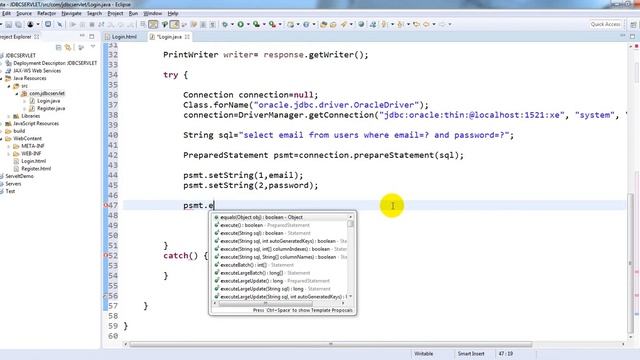Click the External Tools run icon

pos(272,24)
